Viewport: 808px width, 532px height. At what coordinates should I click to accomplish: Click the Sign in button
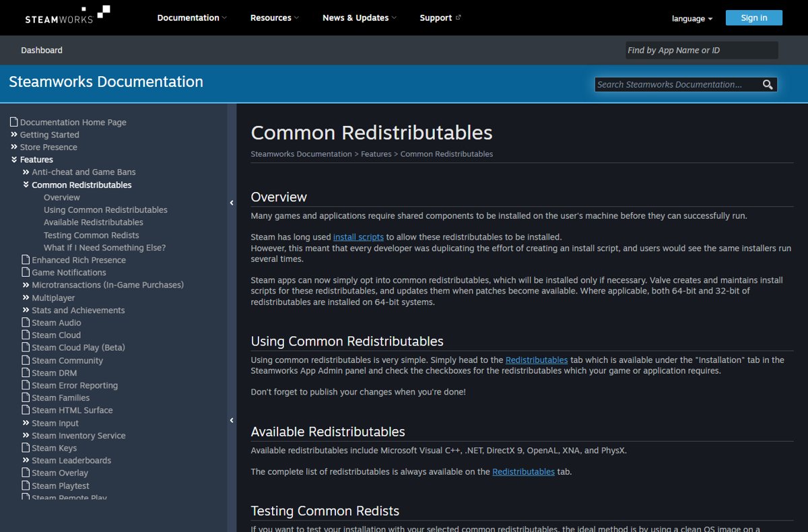click(754, 18)
